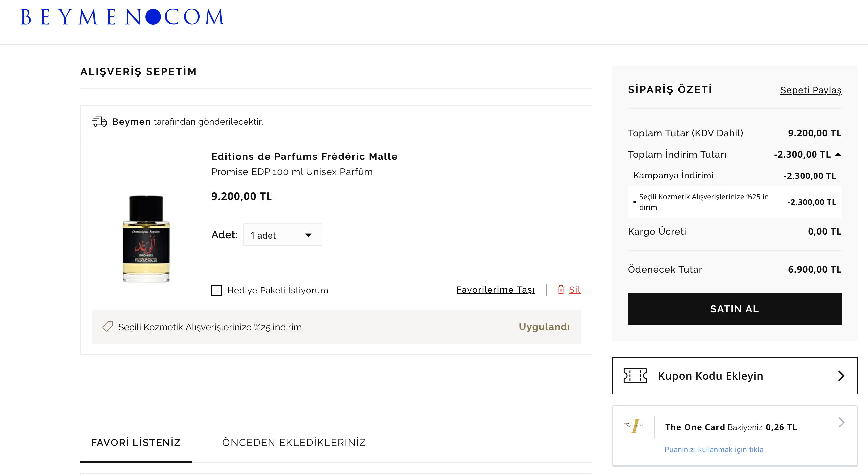Viewport: 868px width, 476px height.
Task: Check the Hediye Paketi İstiyorum checkbox
Action: [216, 290]
